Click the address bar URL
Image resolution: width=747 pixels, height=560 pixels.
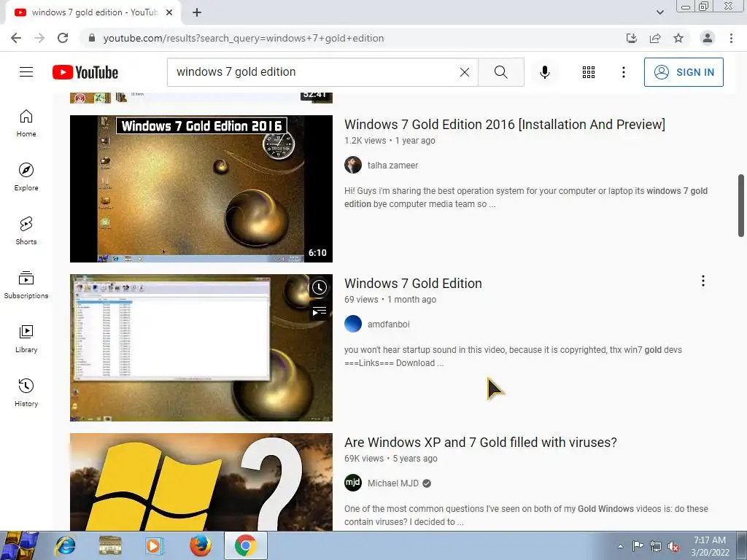[244, 38]
